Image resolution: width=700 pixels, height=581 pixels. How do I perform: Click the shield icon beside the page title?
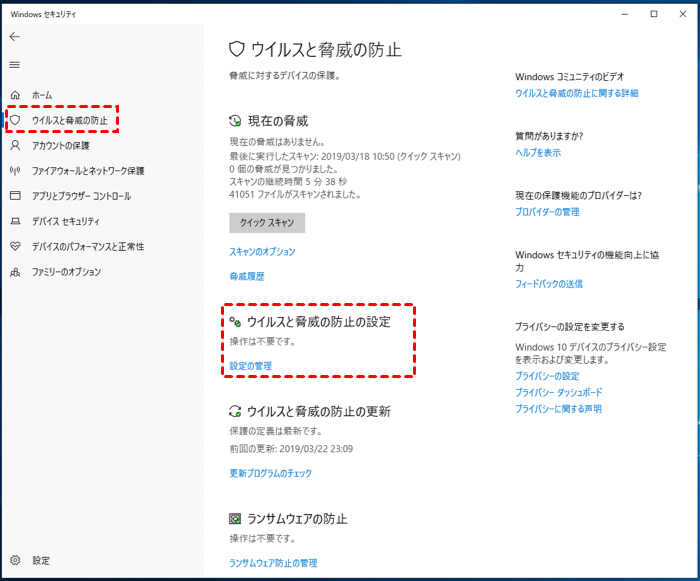pos(237,49)
